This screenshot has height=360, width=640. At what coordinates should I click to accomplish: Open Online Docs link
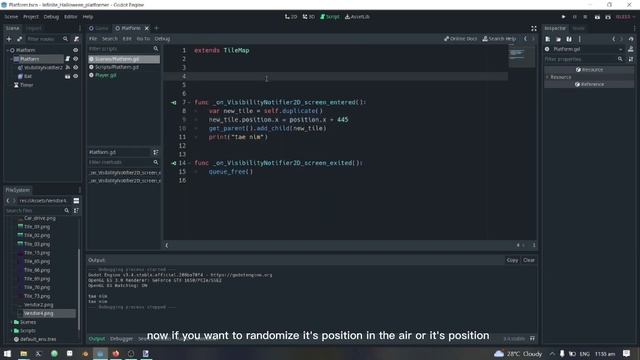[x=460, y=39]
